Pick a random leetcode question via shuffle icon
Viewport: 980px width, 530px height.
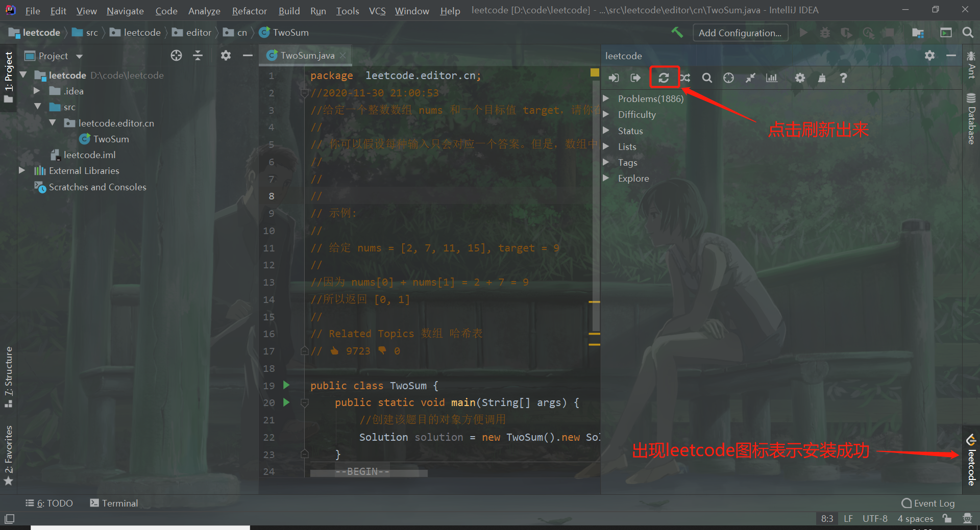[685, 78]
